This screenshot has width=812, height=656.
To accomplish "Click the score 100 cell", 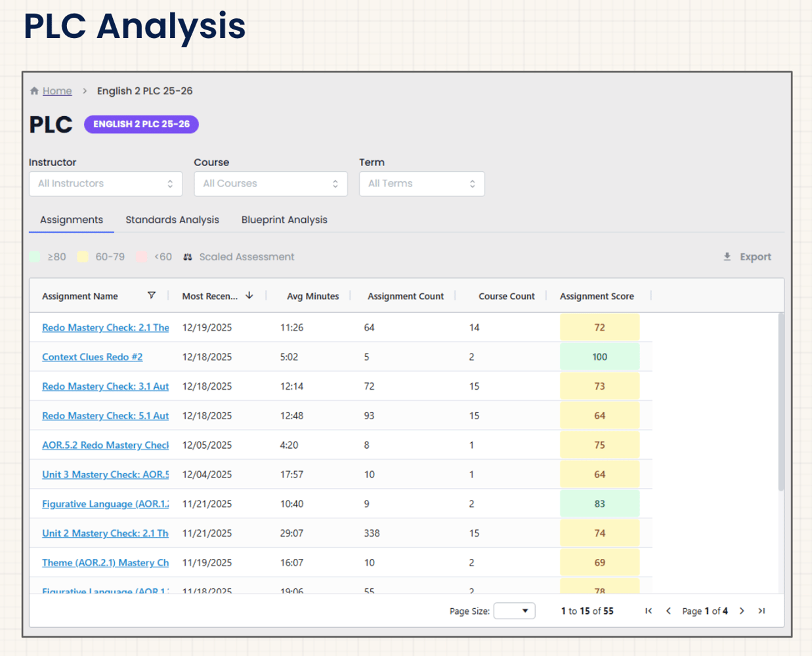I will coord(600,357).
